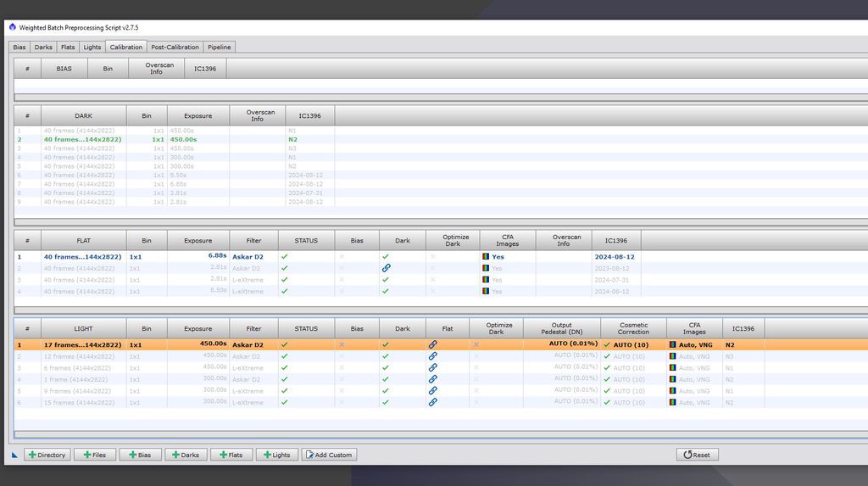Add flat frames with the Flats button
868x486 pixels.
[x=231, y=455]
